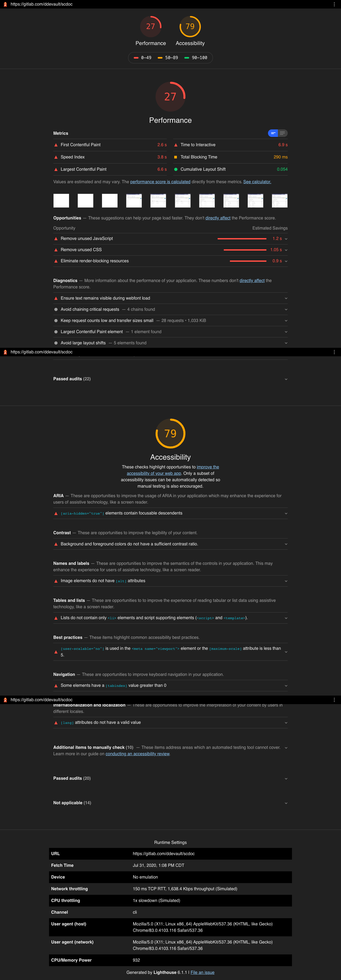Viewport: 341px width, 980px height.
Task: Click the grey circle beside Avoid large layout shifts
Action: click(x=56, y=343)
